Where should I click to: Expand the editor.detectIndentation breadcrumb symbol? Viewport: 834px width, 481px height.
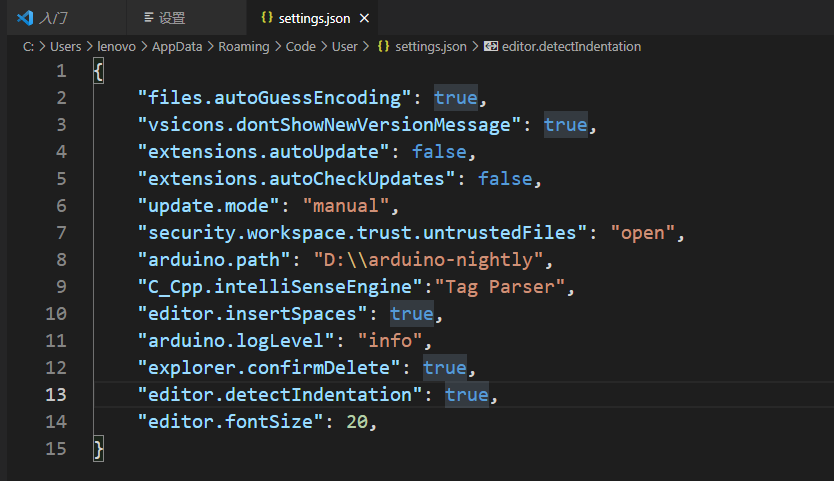tap(572, 46)
